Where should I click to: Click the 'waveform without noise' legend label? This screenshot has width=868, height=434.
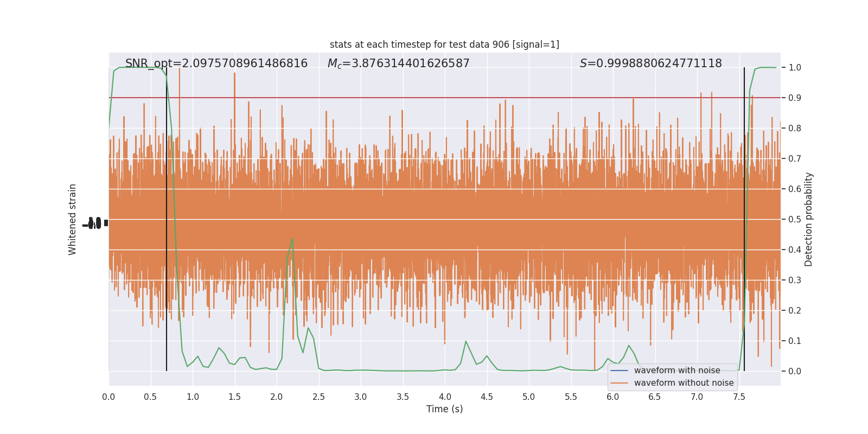pos(684,383)
